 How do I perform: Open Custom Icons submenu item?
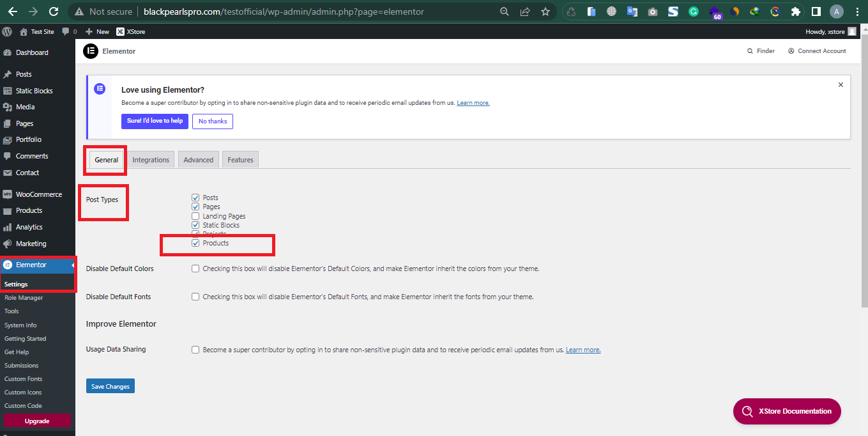pyautogui.click(x=23, y=392)
